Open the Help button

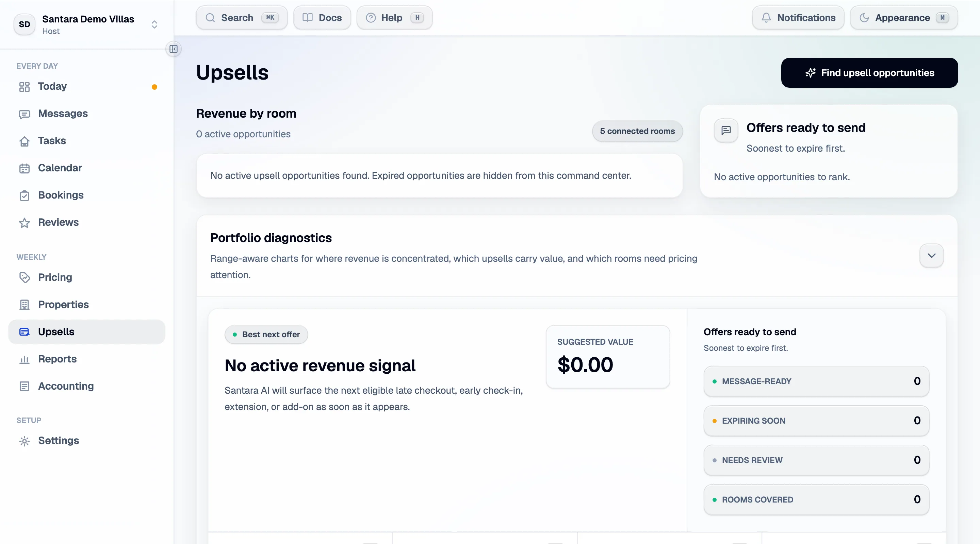[394, 17]
